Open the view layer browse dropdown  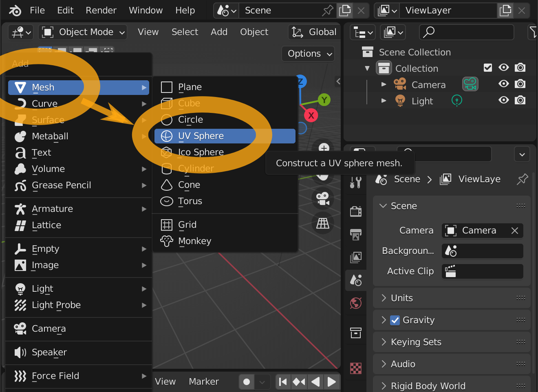(x=387, y=11)
